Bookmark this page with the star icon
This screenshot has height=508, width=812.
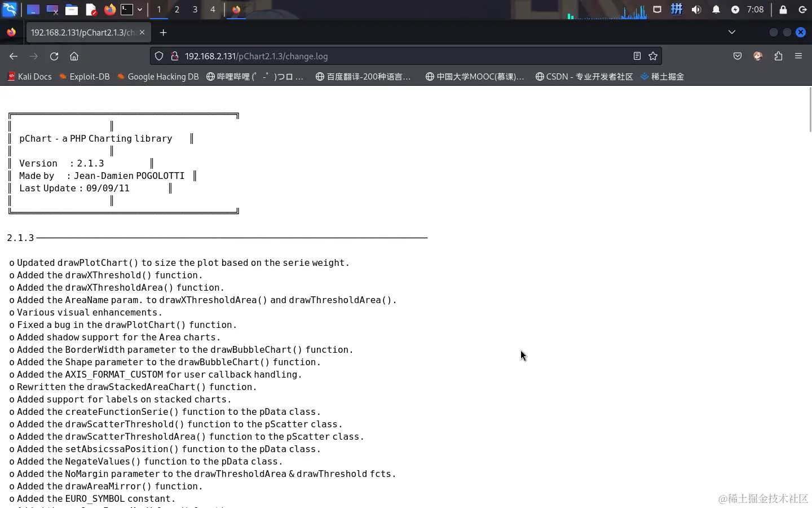coord(653,56)
